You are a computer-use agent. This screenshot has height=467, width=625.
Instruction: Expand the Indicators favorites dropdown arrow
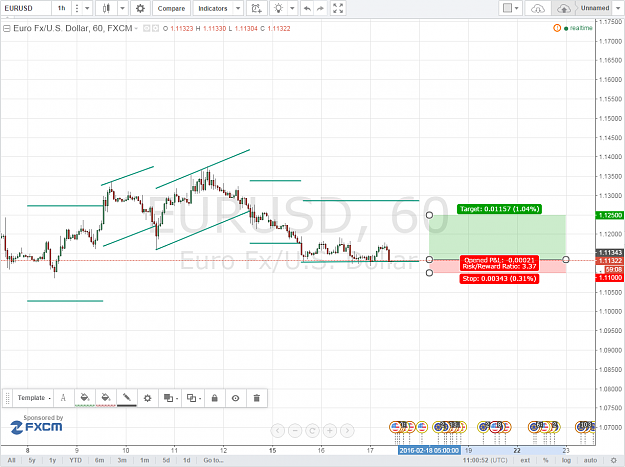click(238, 8)
